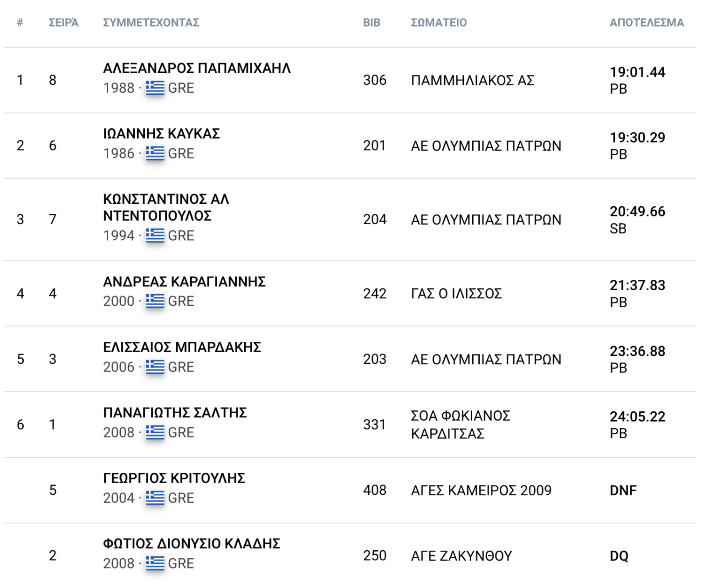
Task: Click Greek flag icon under ΠΑΝΑΓΙΩΤΗΣ ΣΑΛΤΗΣ
Action: 155,432
